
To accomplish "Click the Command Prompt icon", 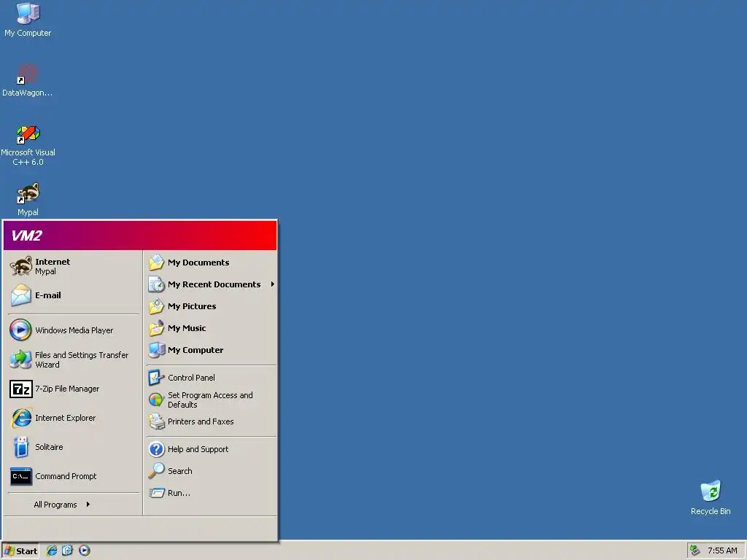I will pos(21,476).
